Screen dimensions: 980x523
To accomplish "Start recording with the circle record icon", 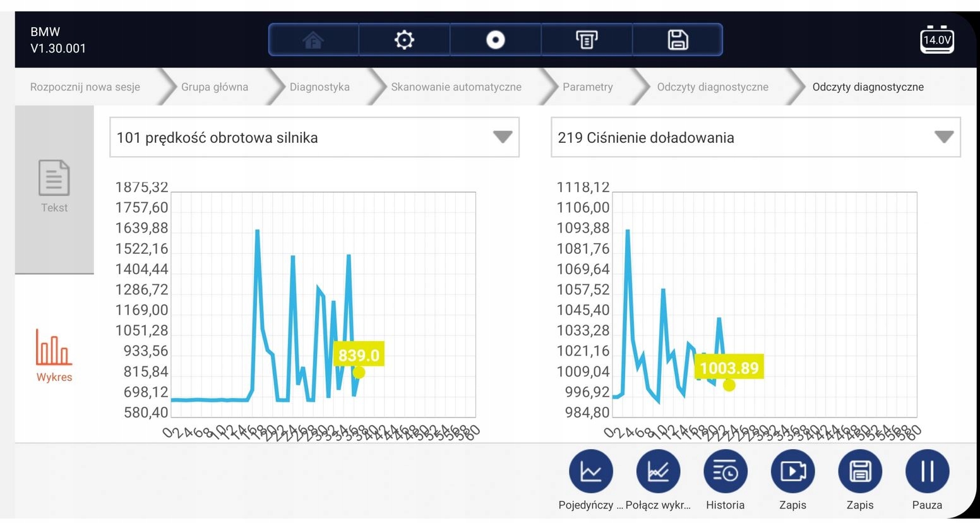I will (496, 40).
